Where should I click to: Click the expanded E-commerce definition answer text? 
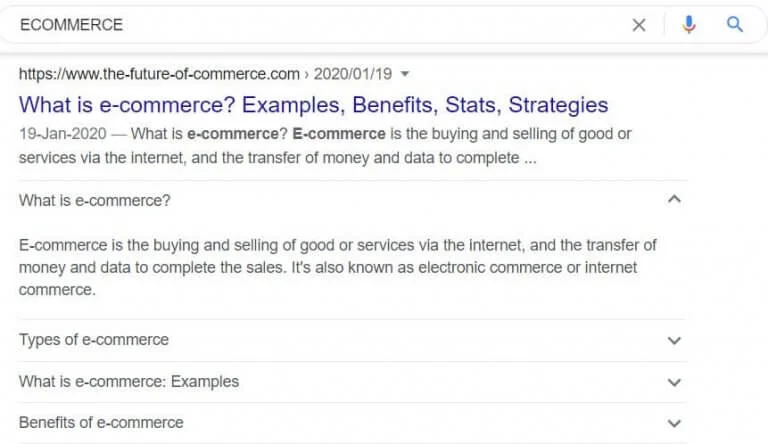[337, 267]
